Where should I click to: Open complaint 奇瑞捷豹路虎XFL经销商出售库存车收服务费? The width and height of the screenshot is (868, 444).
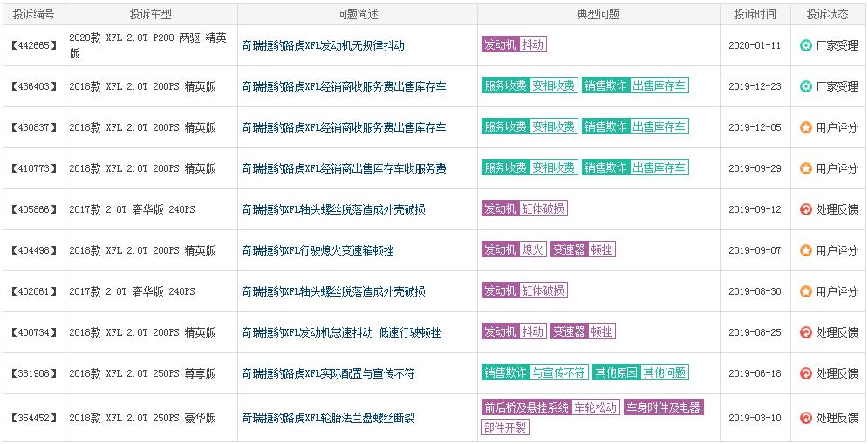click(344, 169)
